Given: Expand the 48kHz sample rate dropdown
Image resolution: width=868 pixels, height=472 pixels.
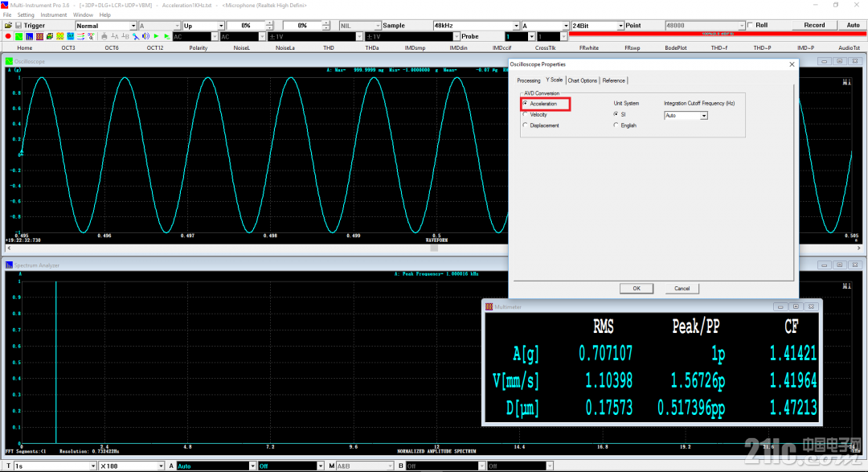Looking at the screenshot, I should (516, 26).
